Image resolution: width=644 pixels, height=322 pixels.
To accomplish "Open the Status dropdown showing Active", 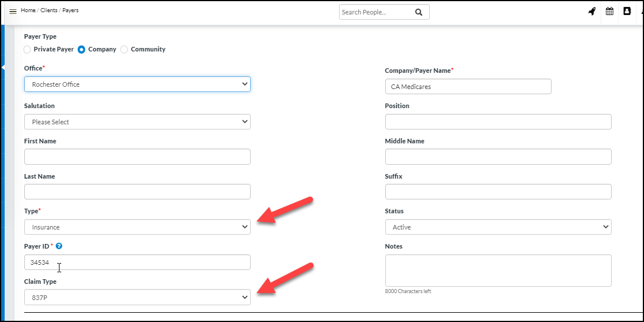I will pyautogui.click(x=497, y=227).
